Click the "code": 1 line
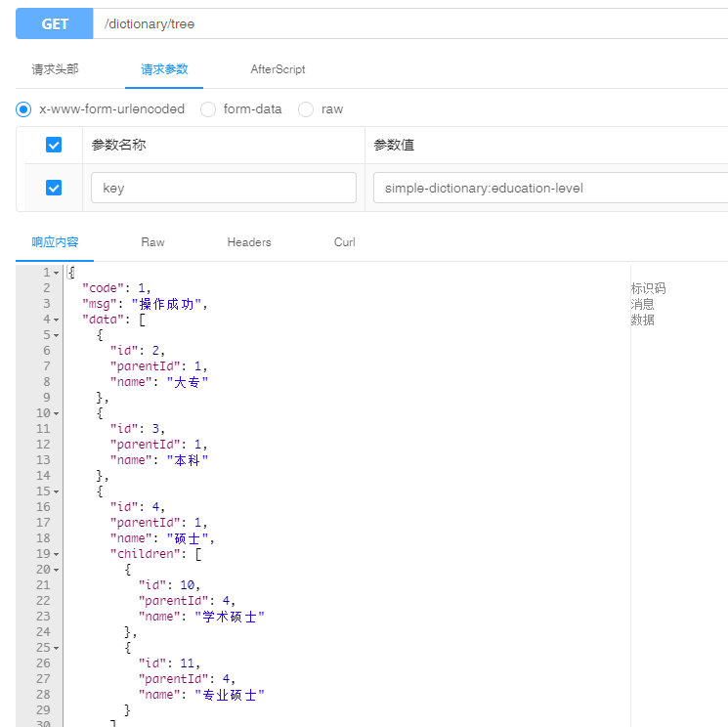 coord(116,288)
